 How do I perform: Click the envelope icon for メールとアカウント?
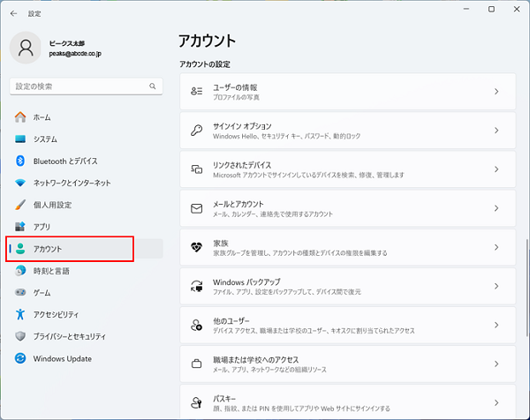pos(197,208)
